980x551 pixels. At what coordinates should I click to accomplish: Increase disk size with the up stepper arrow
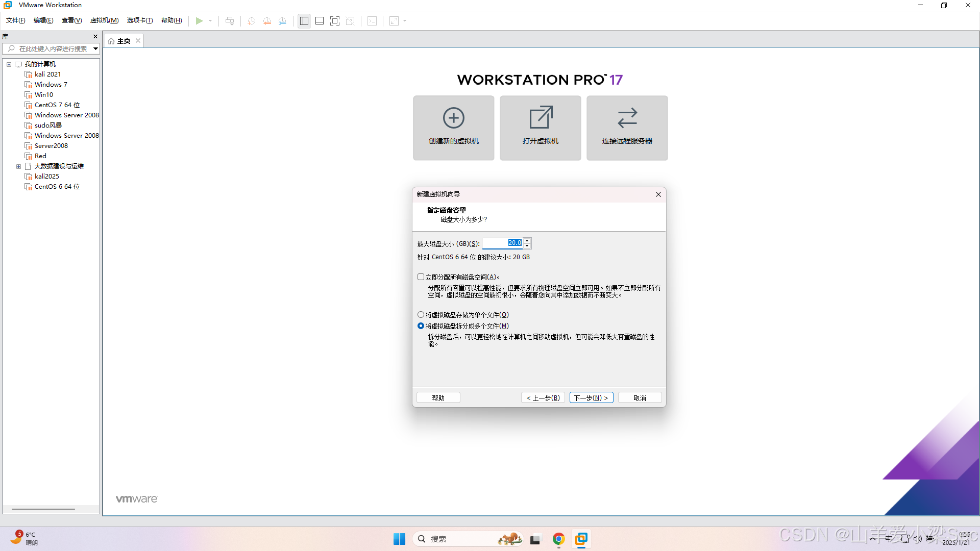coord(527,240)
